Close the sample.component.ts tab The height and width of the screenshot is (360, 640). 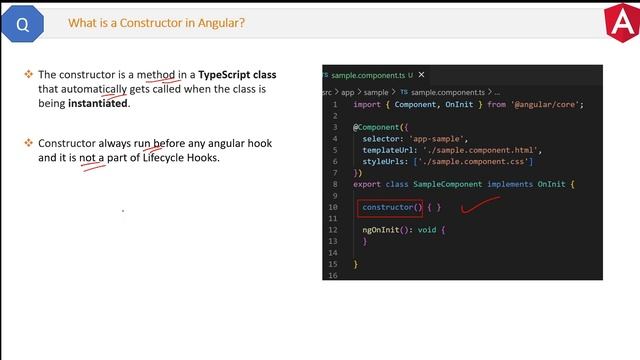(421, 75)
